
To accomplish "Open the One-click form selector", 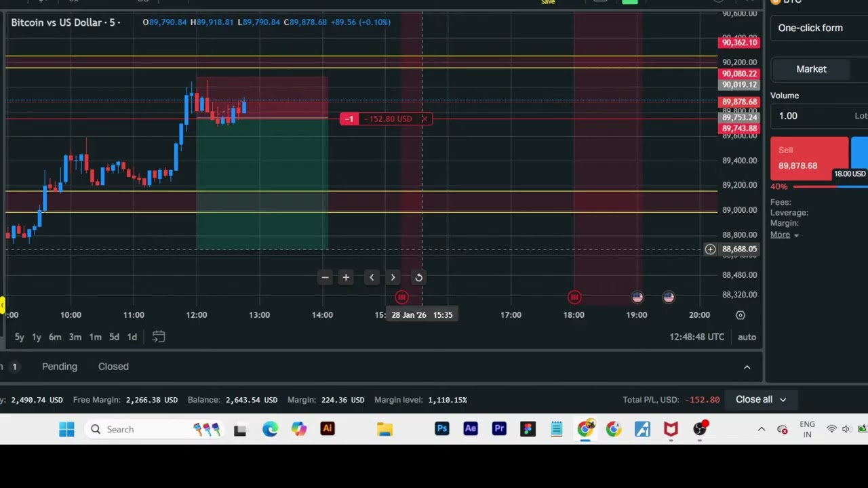I will tap(818, 28).
